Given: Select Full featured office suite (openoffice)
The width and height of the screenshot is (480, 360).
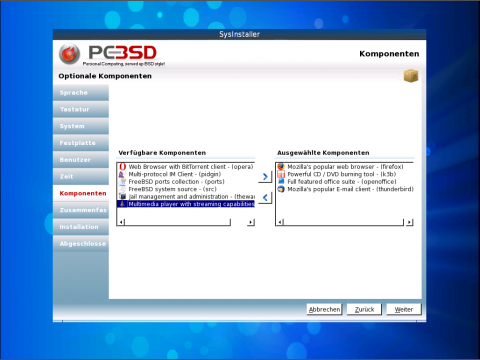Looking at the screenshot, I should (x=345, y=182).
